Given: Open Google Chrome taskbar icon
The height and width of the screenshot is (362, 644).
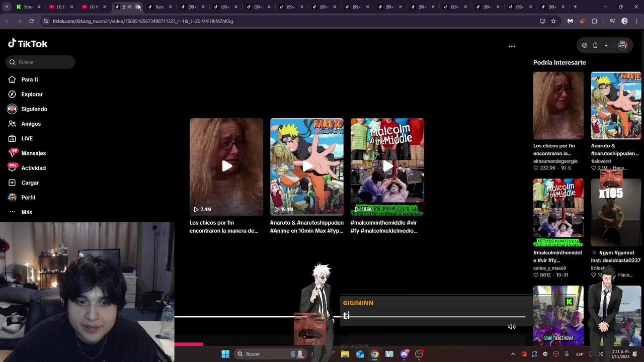Looking at the screenshot, I should [x=374, y=354].
